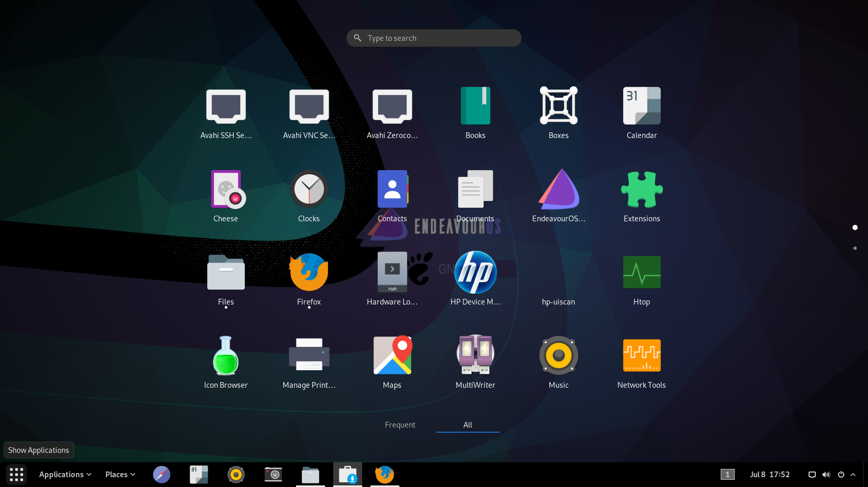Open the Network Tools app
Viewport: 868px width, 487px height.
pyautogui.click(x=642, y=362)
